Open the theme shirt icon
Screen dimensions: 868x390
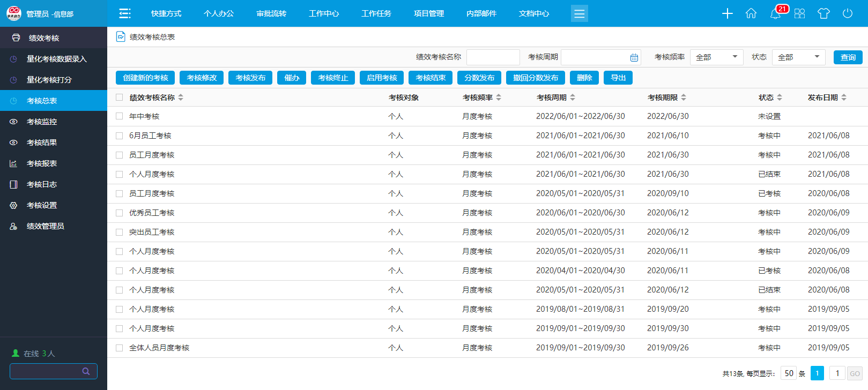pyautogui.click(x=824, y=13)
